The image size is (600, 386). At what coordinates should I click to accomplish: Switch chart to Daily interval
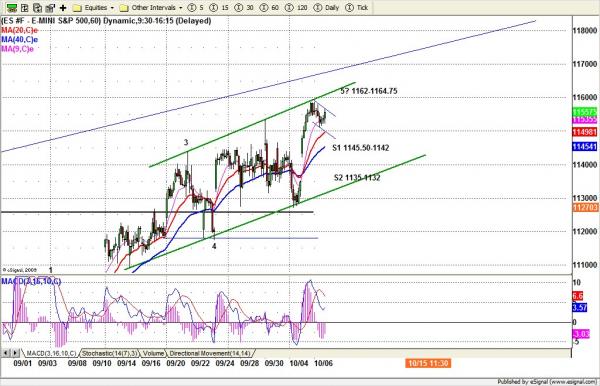tap(326, 8)
